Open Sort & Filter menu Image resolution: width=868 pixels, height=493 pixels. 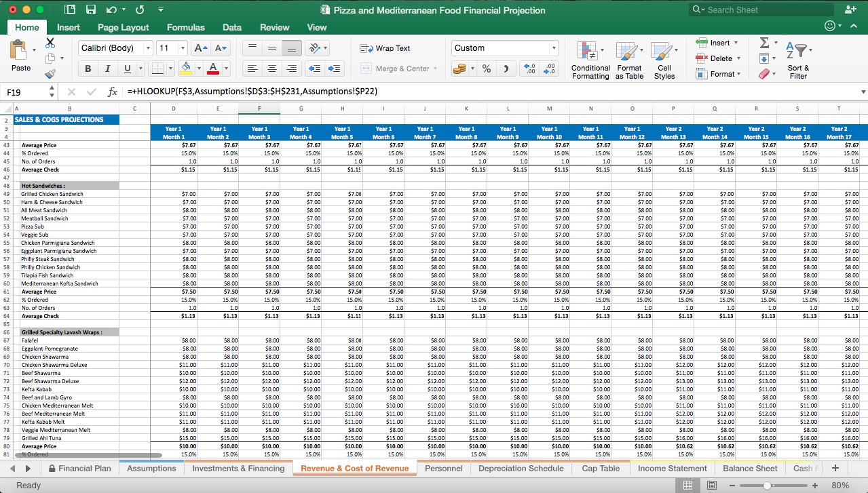coord(798,60)
